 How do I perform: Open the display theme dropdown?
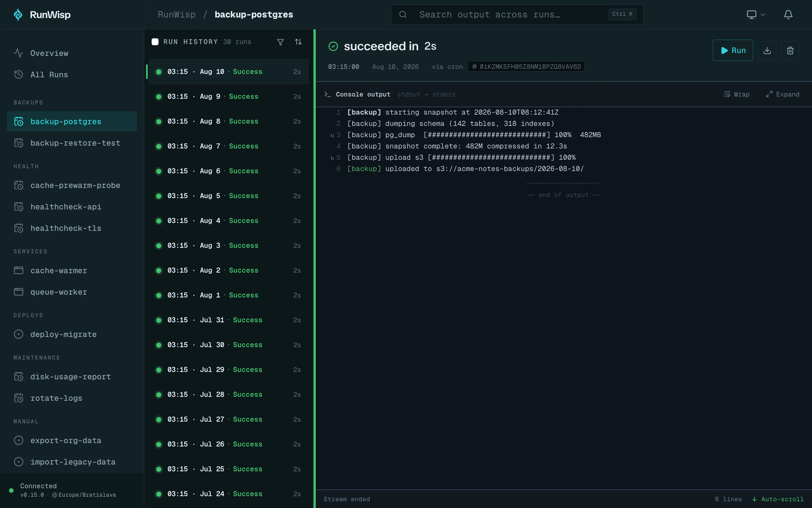click(x=756, y=14)
